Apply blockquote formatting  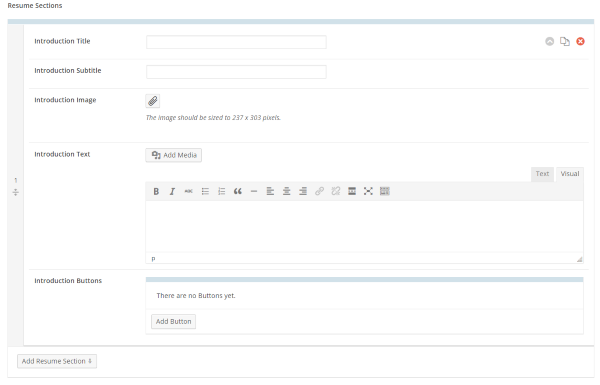coord(238,191)
